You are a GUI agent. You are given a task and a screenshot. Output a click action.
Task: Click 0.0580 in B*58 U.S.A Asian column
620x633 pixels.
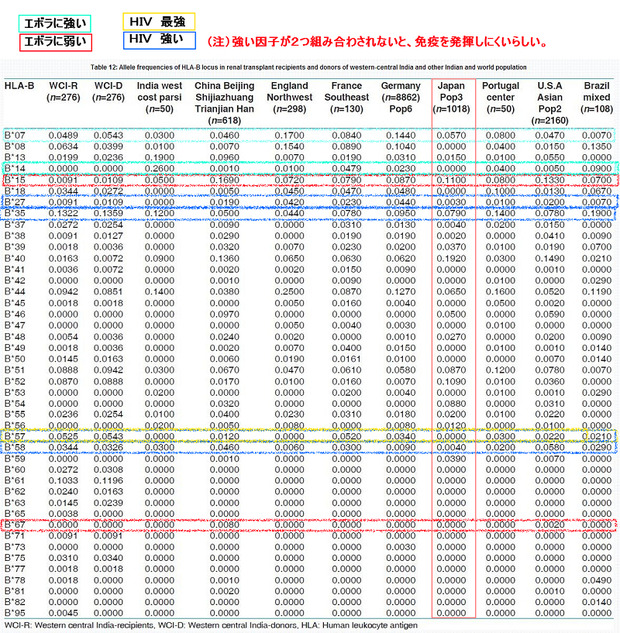(x=550, y=447)
